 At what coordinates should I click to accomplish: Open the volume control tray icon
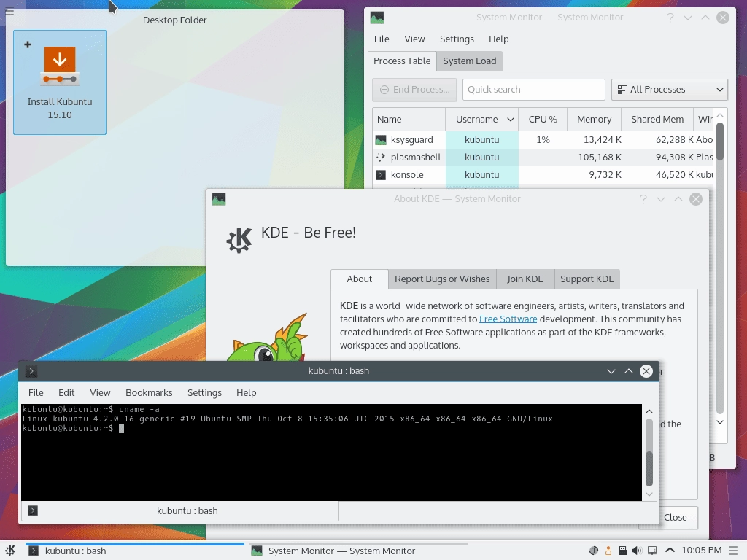pyautogui.click(x=637, y=551)
